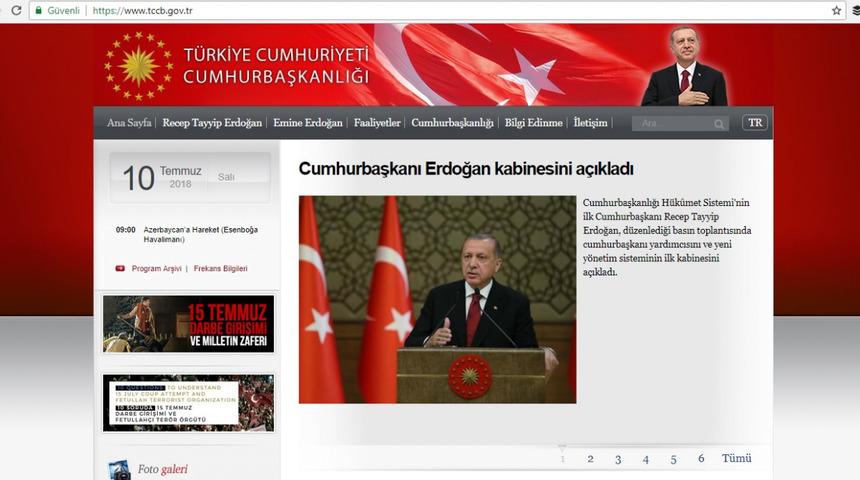The image size is (860, 480).
Task: Click the 09:00 Azerbaycan'a Hareket schedule entry
Action: click(x=186, y=234)
